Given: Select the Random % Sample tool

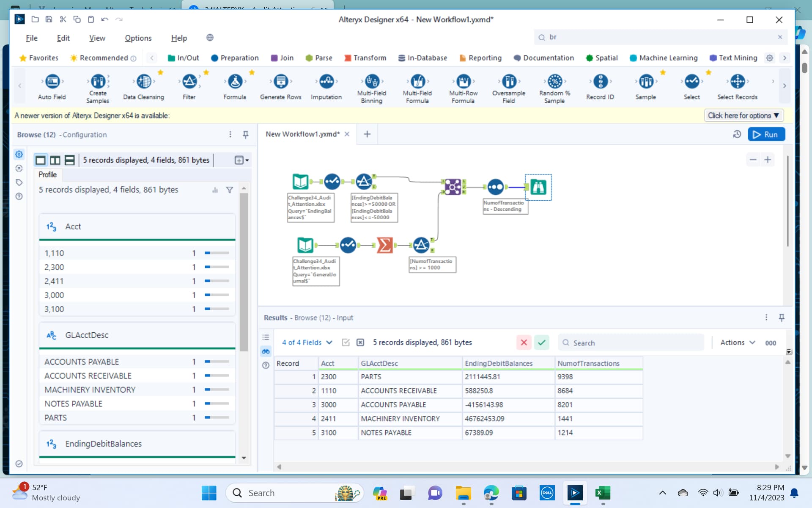Looking at the screenshot, I should 554,89.
